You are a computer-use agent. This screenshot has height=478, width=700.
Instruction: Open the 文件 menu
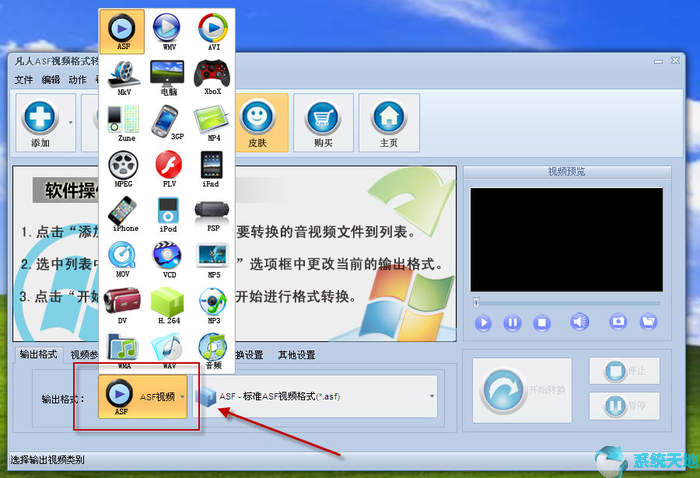tap(23, 80)
